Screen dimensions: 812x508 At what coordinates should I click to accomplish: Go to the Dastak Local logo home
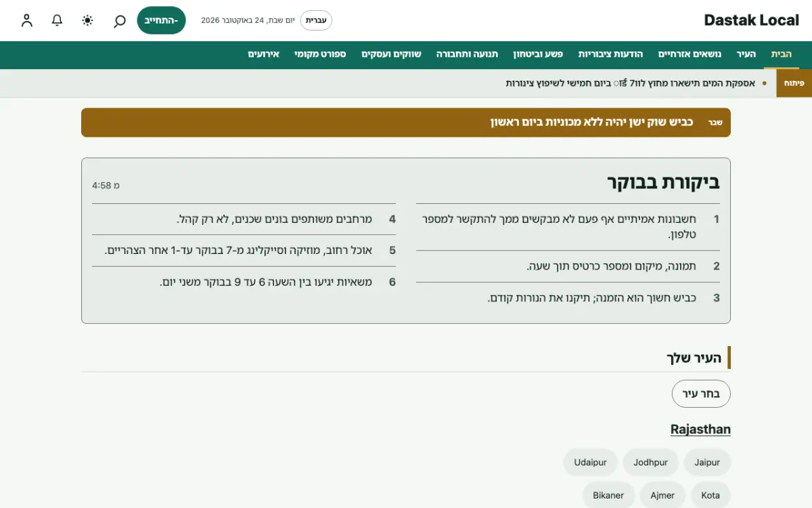(751, 20)
